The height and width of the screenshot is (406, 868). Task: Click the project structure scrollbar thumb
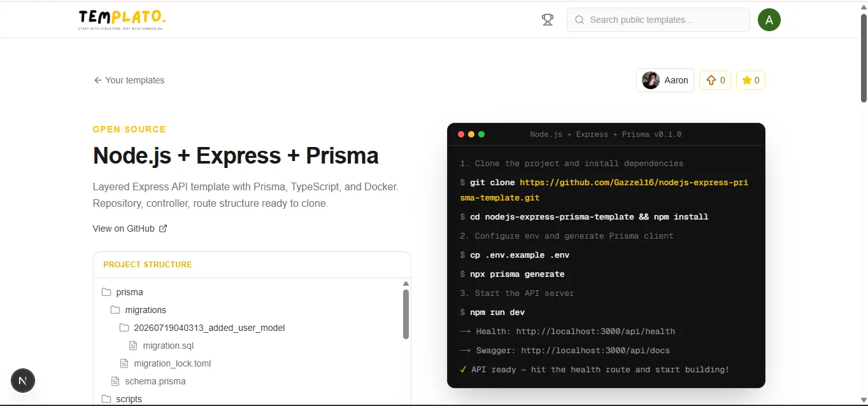(x=406, y=314)
